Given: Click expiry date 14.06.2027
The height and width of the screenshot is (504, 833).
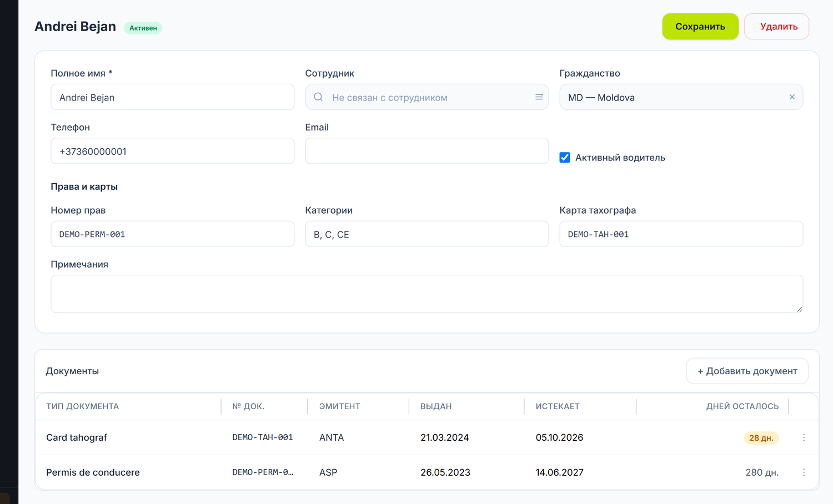Looking at the screenshot, I should pos(559,472).
